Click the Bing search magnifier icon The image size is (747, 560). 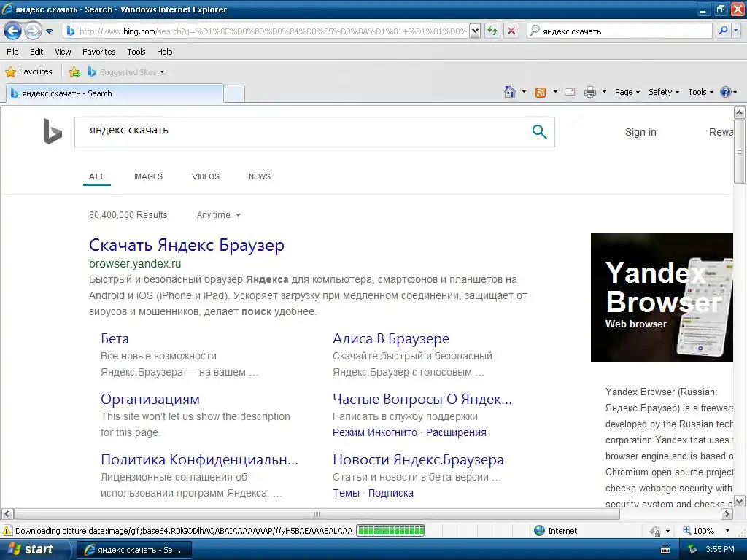click(539, 132)
